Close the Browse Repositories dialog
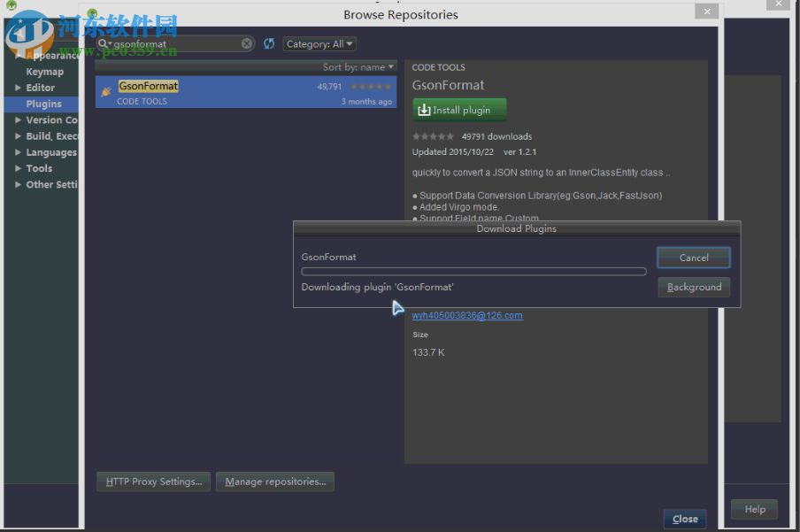The height and width of the screenshot is (532, 800). [x=685, y=519]
